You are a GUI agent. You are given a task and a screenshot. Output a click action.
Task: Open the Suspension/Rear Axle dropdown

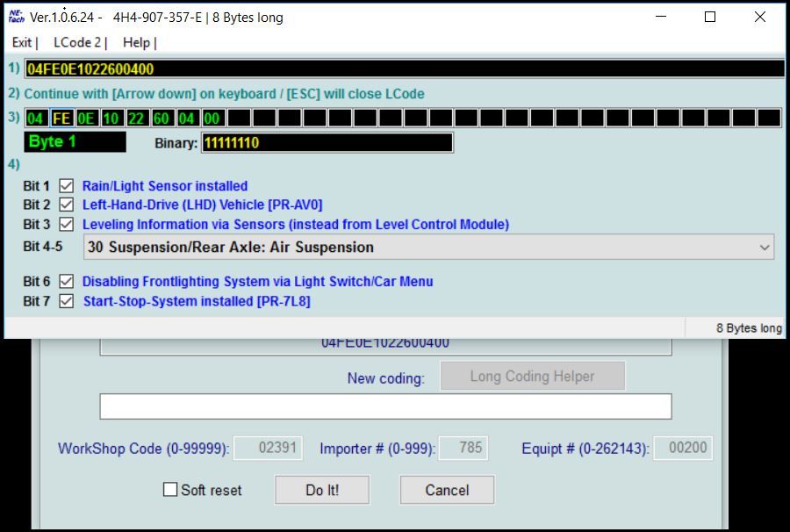click(x=765, y=248)
